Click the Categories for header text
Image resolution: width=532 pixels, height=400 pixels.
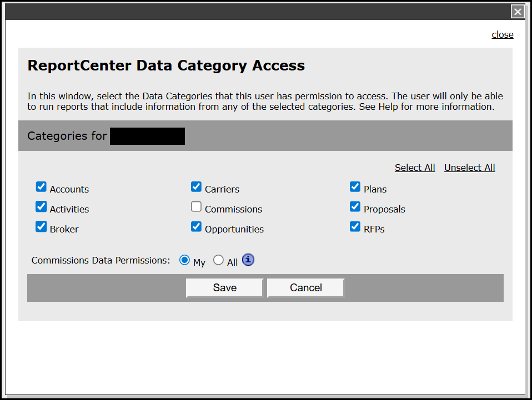[67, 136]
